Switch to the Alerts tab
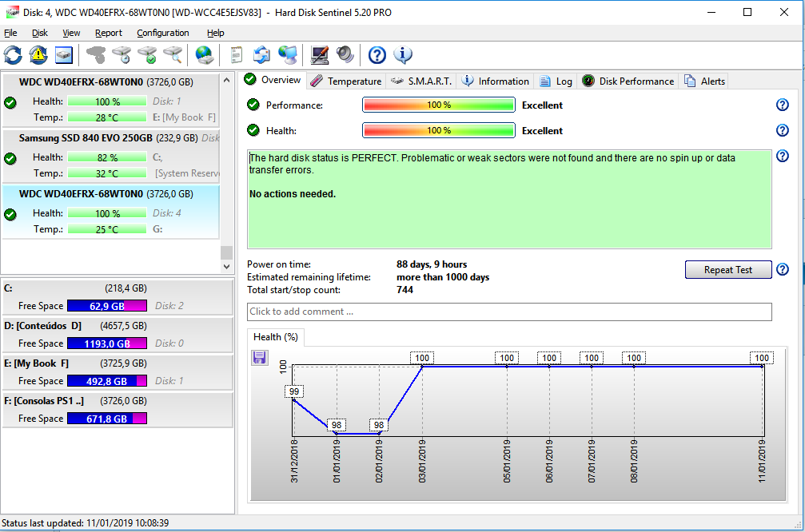Viewport: 805px width, 532px height. pyautogui.click(x=705, y=81)
